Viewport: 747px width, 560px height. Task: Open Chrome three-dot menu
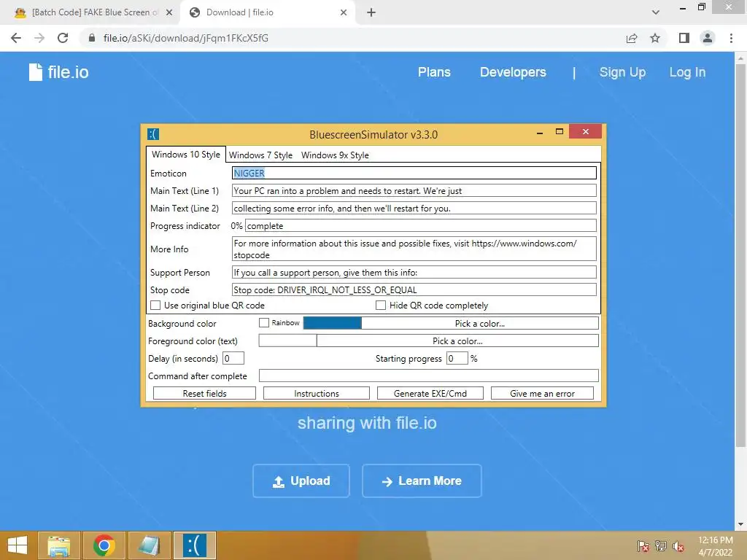(731, 38)
